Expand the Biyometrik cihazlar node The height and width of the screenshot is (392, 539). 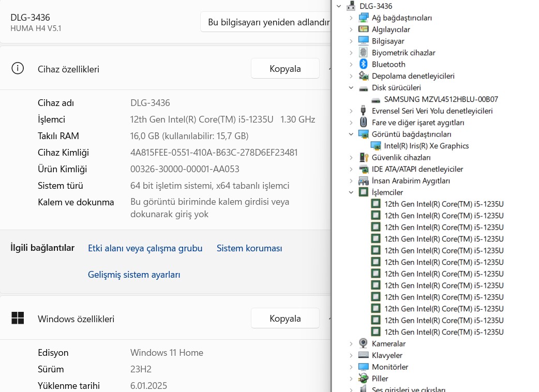tap(351, 53)
